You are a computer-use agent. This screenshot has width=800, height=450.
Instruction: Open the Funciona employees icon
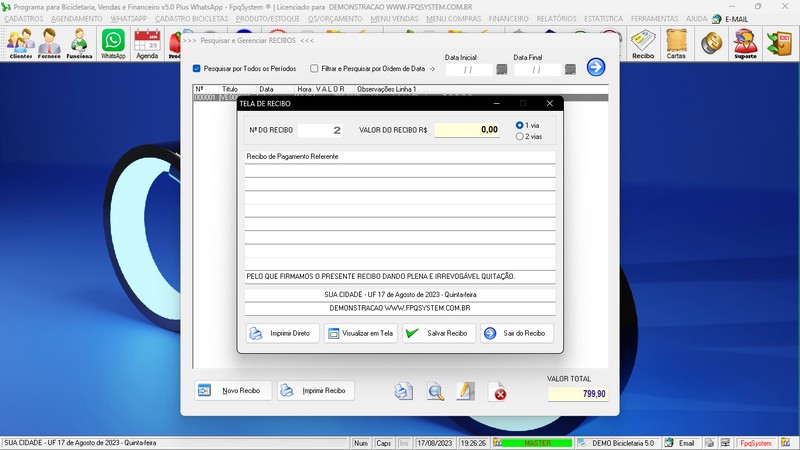(79, 43)
